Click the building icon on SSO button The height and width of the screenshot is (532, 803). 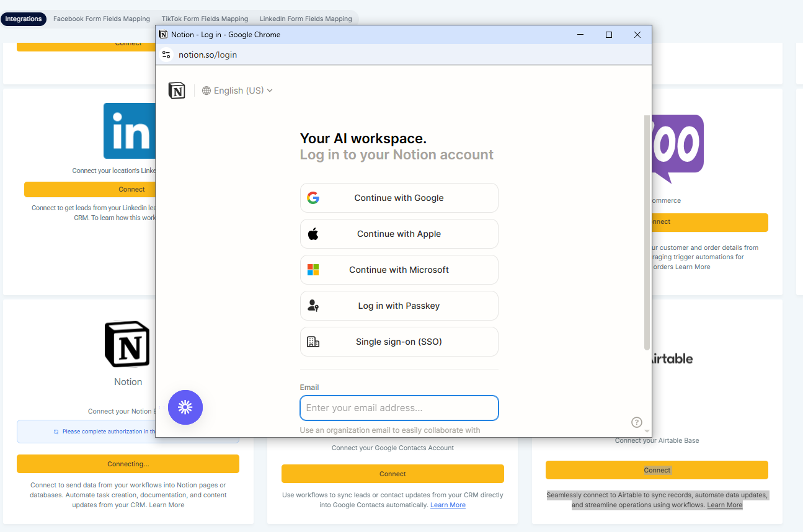pyautogui.click(x=313, y=342)
